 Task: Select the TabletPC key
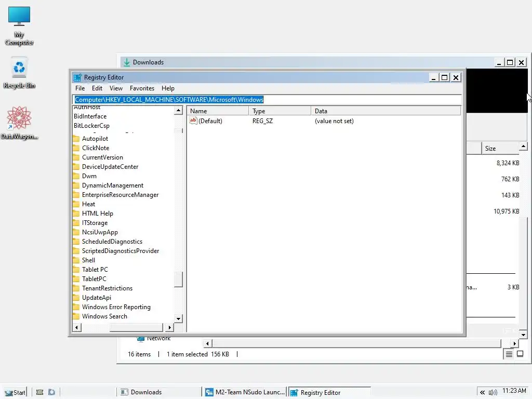point(95,278)
